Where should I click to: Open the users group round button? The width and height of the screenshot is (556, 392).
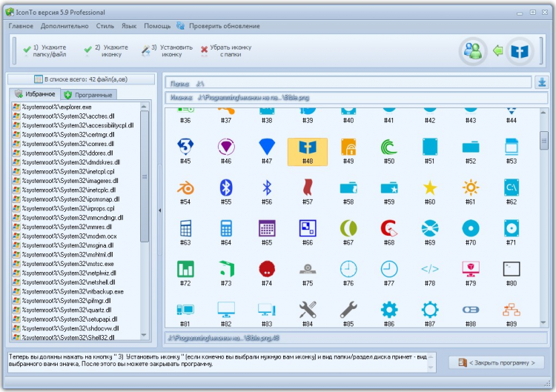[473, 51]
